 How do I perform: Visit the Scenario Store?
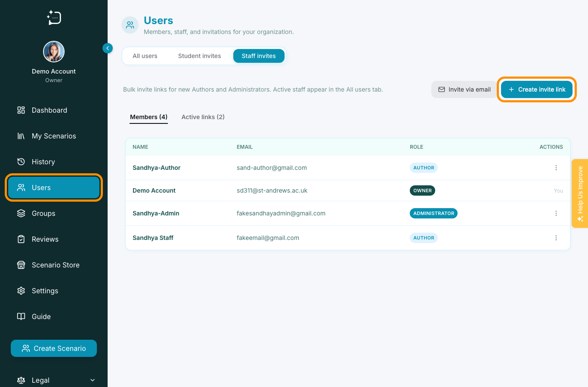pyautogui.click(x=54, y=265)
